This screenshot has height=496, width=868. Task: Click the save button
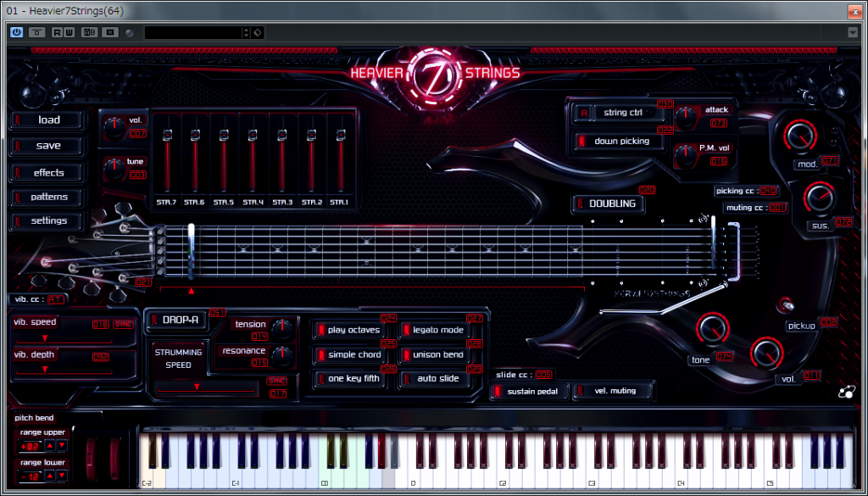[x=48, y=146]
